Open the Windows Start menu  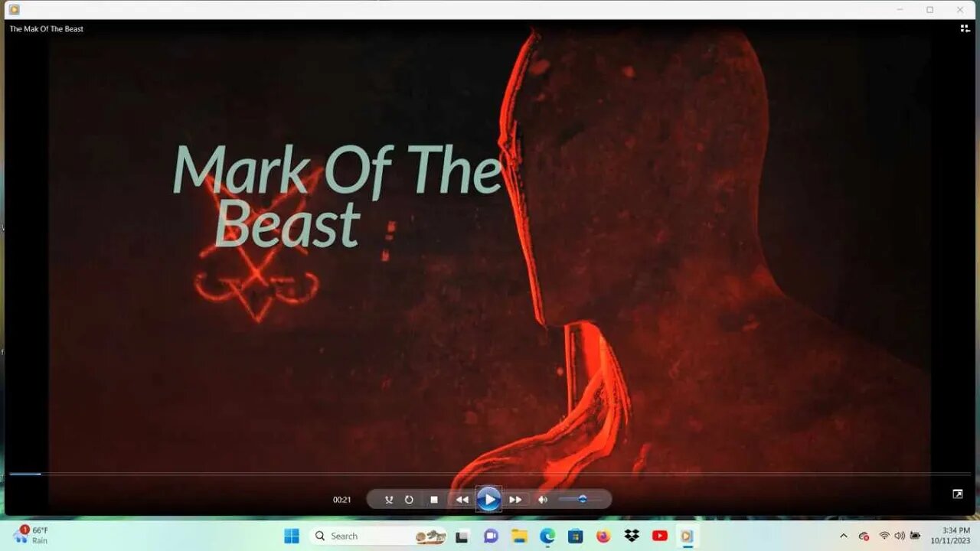292,536
